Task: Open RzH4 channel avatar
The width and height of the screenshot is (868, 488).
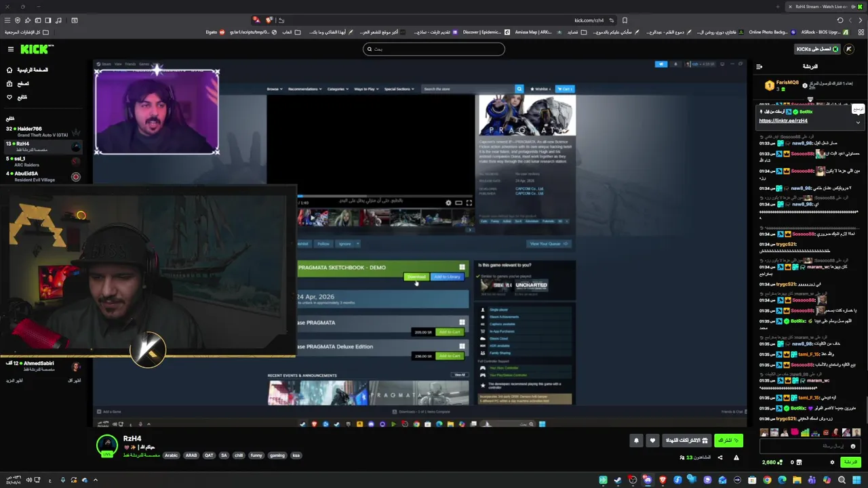Action: click(107, 445)
